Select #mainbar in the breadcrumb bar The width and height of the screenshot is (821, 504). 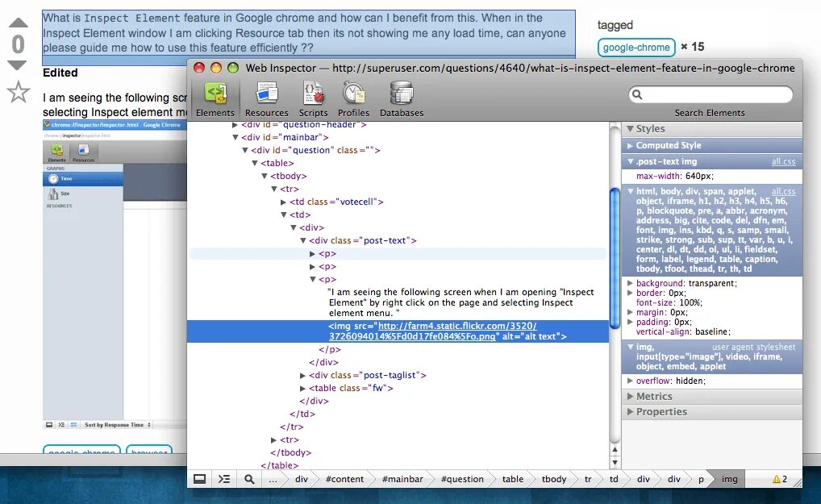click(x=402, y=479)
